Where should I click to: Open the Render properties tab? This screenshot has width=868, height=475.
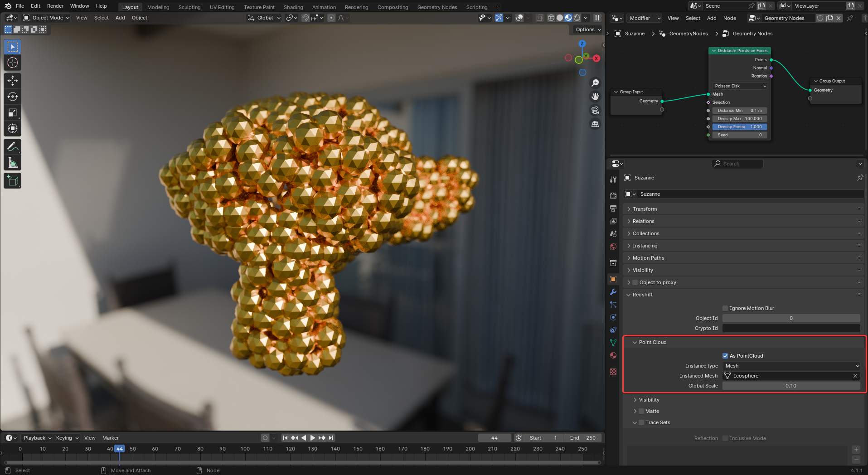(x=613, y=196)
